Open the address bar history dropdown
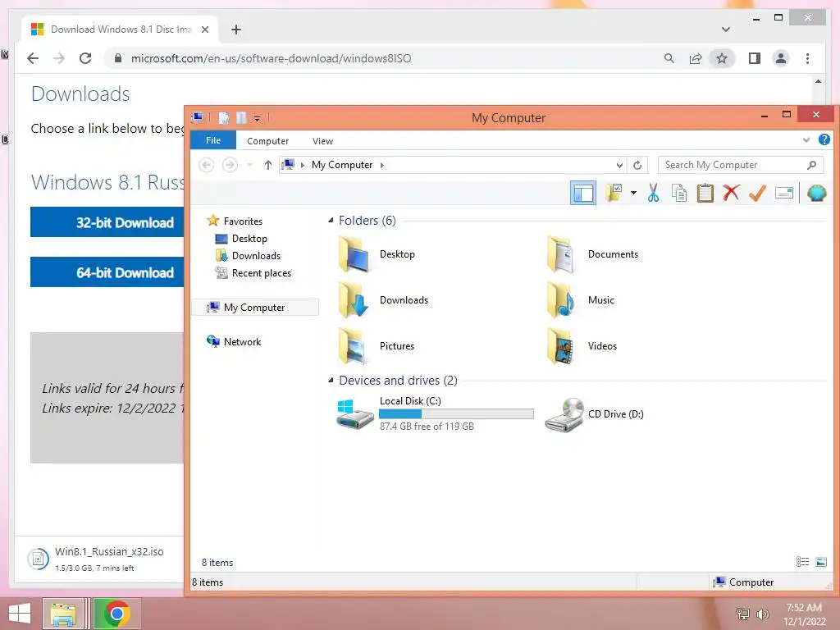The width and height of the screenshot is (840, 630). click(x=619, y=165)
